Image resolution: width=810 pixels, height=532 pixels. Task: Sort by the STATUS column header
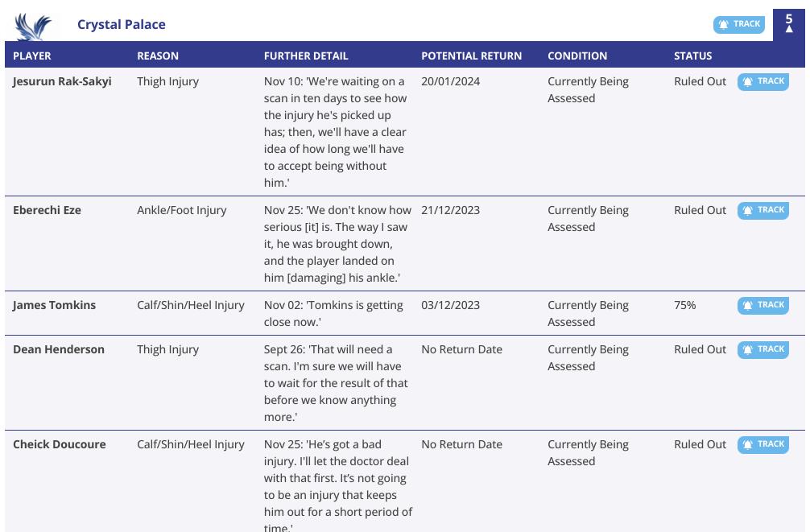692,56
